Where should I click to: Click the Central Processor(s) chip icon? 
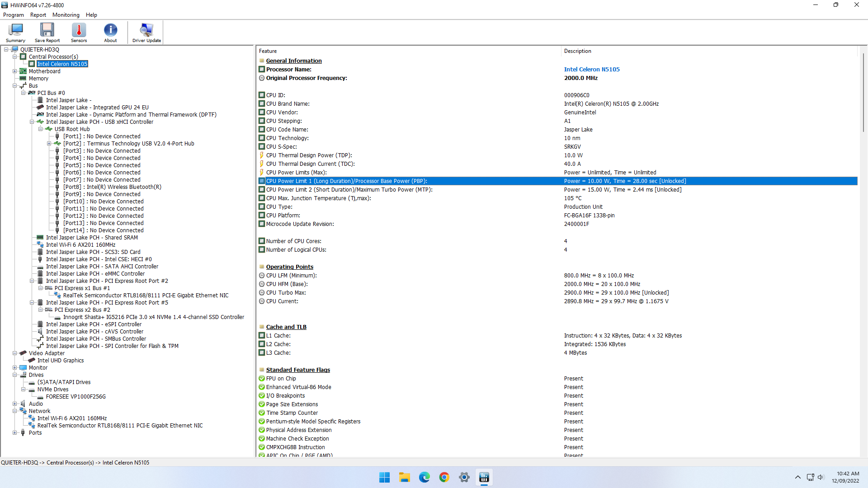pyautogui.click(x=23, y=57)
